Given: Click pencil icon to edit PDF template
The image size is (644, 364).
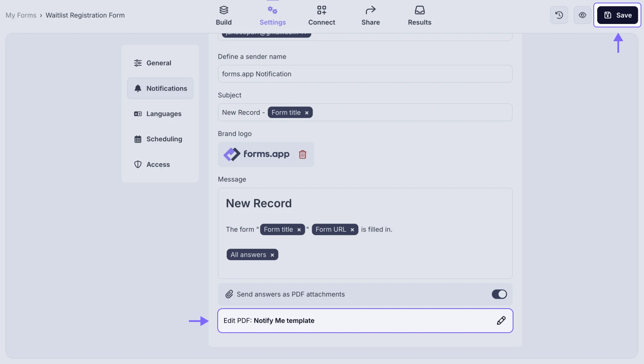Looking at the screenshot, I should click(x=501, y=321).
